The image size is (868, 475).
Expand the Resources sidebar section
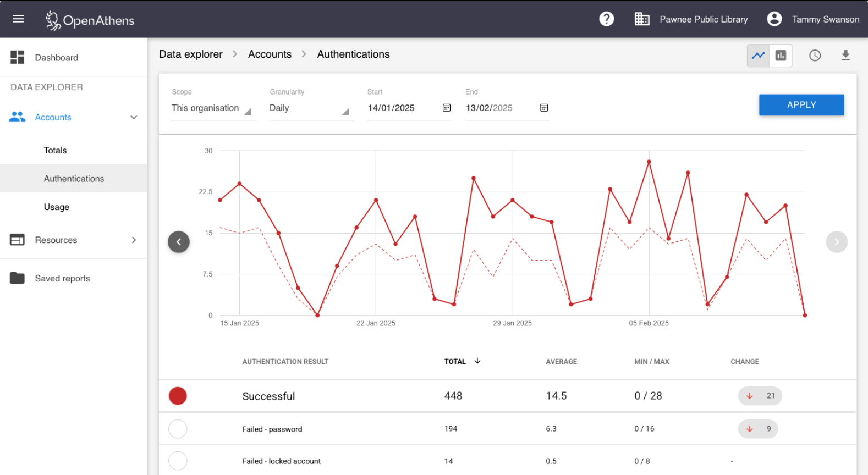73,240
